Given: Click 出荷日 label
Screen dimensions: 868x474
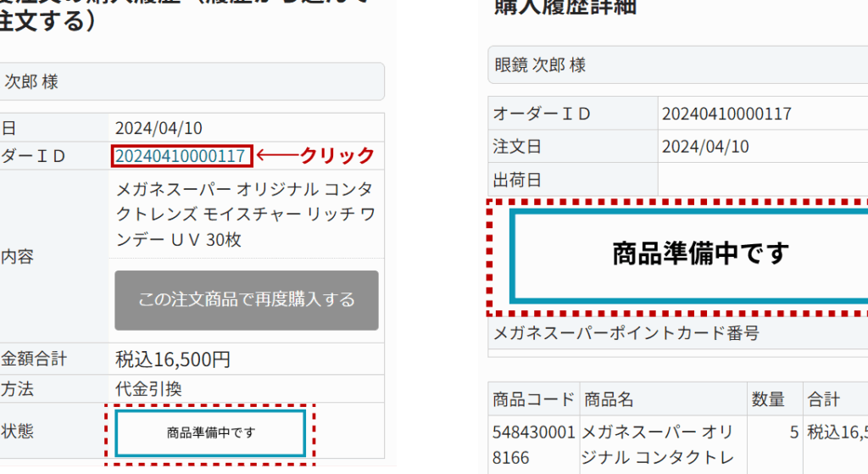Looking at the screenshot, I should pos(517,180).
